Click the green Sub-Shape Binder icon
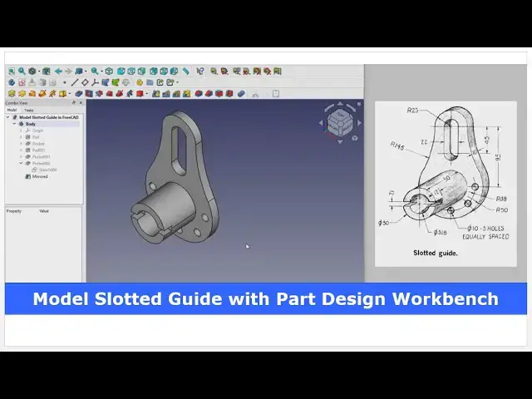The height and width of the screenshot is (399, 532). [x=116, y=82]
